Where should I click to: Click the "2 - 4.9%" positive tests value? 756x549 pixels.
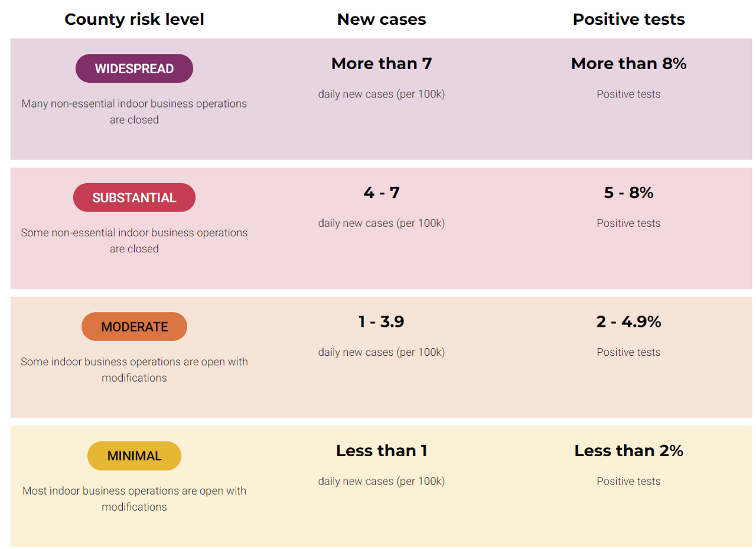click(x=628, y=322)
